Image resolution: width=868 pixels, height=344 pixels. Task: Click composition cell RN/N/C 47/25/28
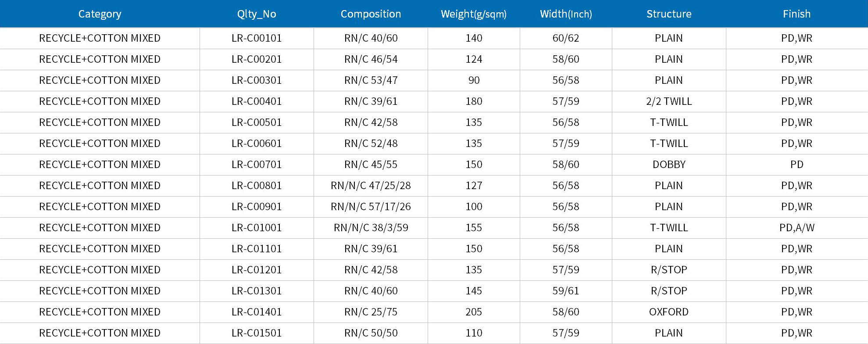coord(371,186)
